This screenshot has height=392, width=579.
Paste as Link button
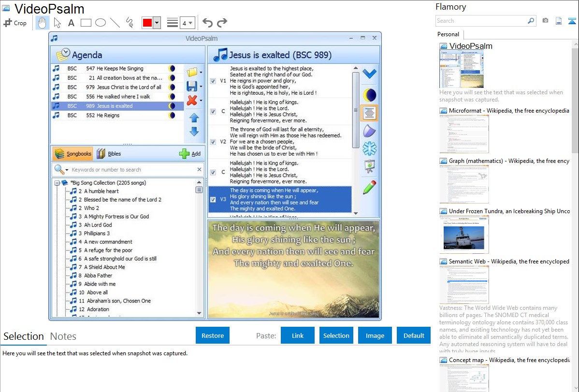[298, 335]
